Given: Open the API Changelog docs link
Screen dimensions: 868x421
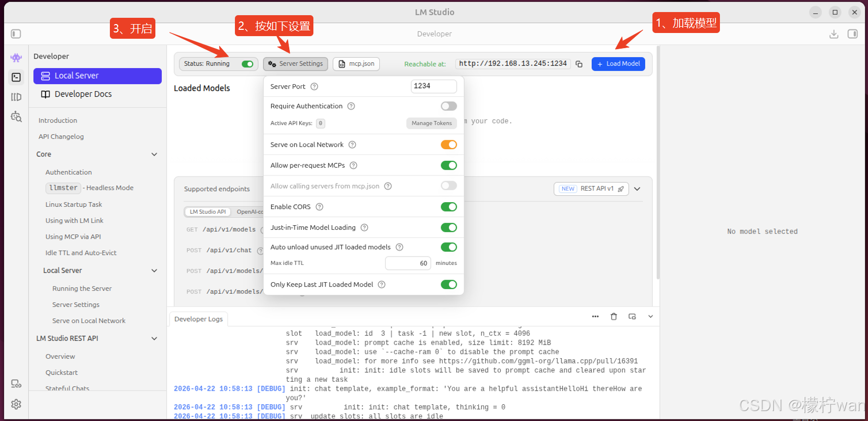Looking at the screenshot, I should pos(61,137).
